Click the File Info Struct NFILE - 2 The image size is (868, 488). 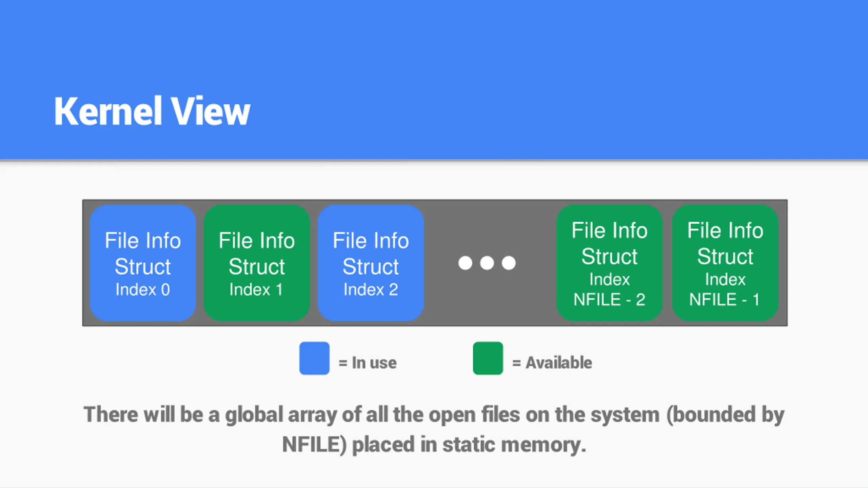(609, 263)
